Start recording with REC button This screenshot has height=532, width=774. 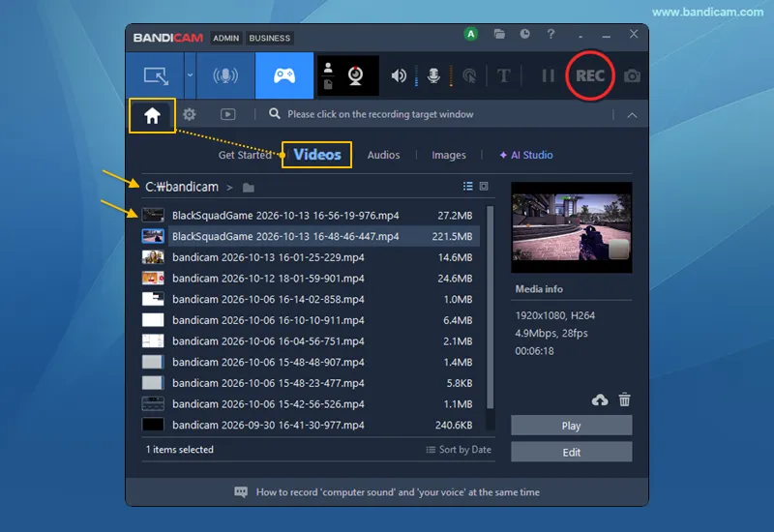click(590, 75)
